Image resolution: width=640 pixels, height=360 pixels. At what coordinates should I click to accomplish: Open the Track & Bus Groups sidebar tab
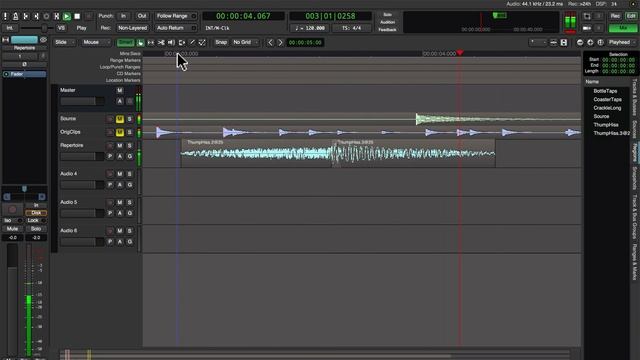635,216
